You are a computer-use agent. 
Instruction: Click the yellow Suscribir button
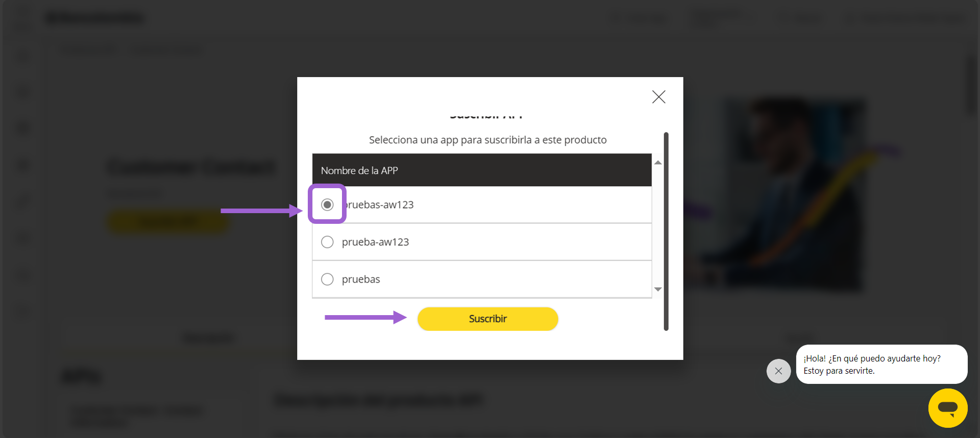coord(487,319)
